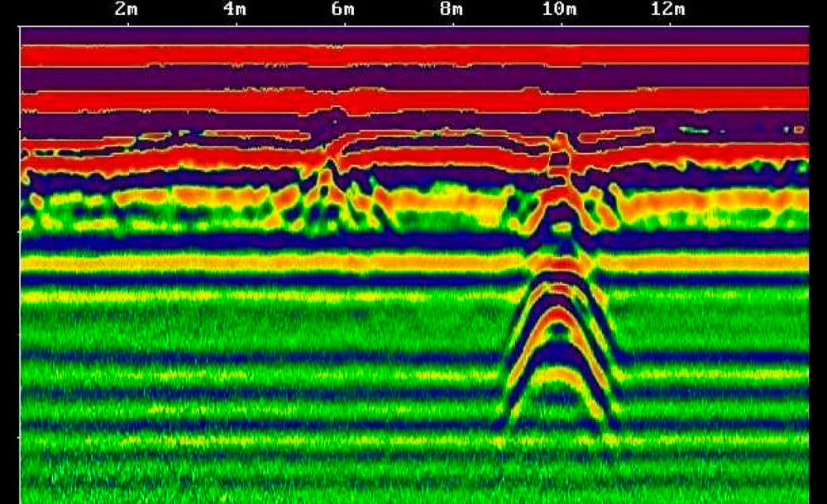The width and height of the screenshot is (827, 504).
Task: Select the 6m distance axis label
Action: tap(342, 10)
